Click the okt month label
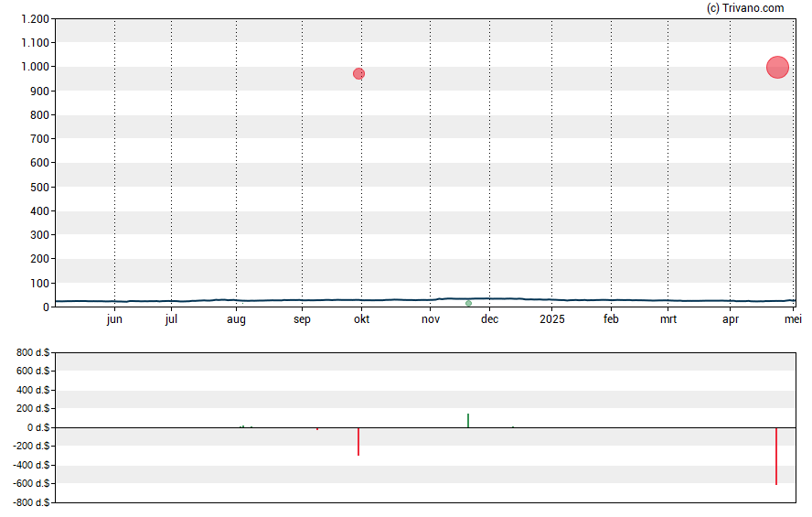Image resolution: width=812 pixels, height=517 pixels. click(361, 318)
